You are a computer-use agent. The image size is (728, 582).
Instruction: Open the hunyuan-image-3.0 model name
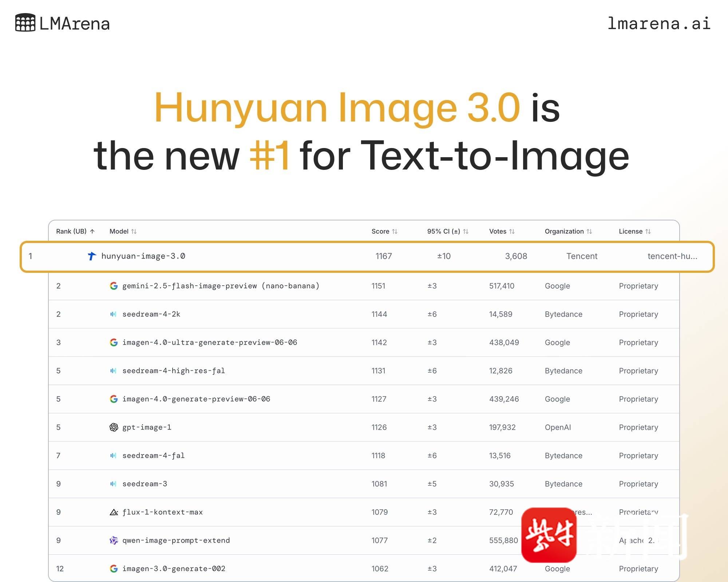click(143, 256)
